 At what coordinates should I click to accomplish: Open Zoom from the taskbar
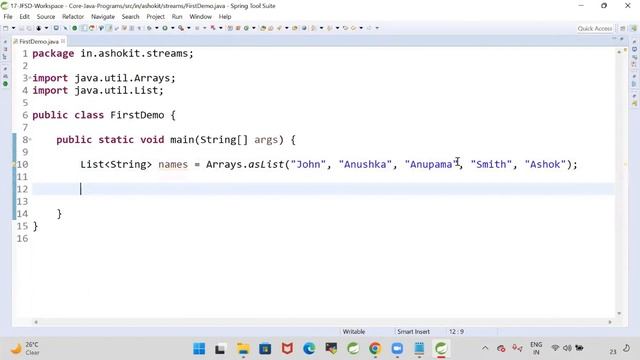click(397, 349)
